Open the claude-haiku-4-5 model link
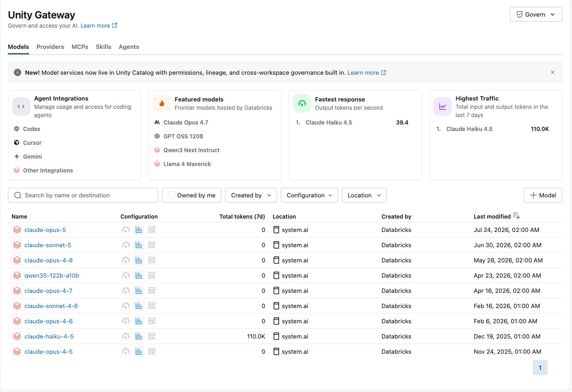Image resolution: width=572 pixels, height=392 pixels. click(x=49, y=336)
